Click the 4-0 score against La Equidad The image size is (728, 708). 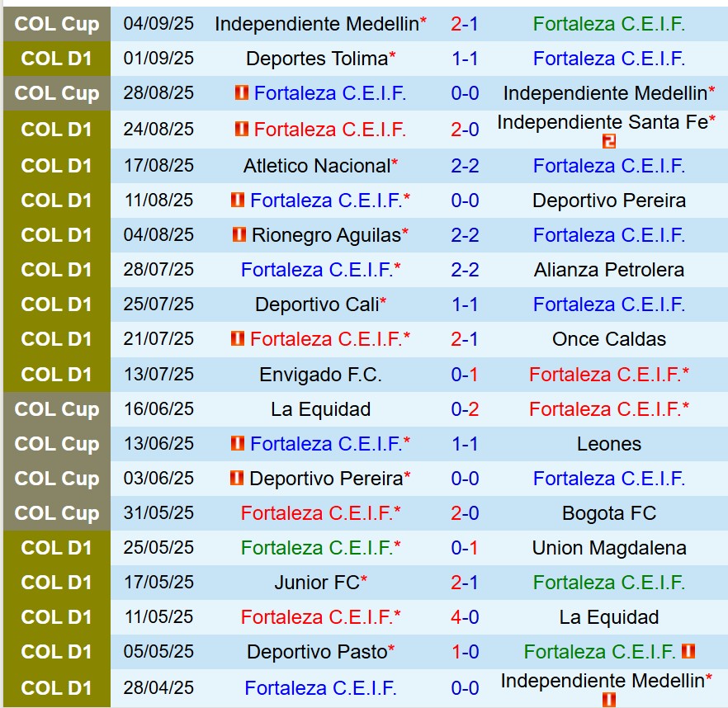click(x=465, y=617)
